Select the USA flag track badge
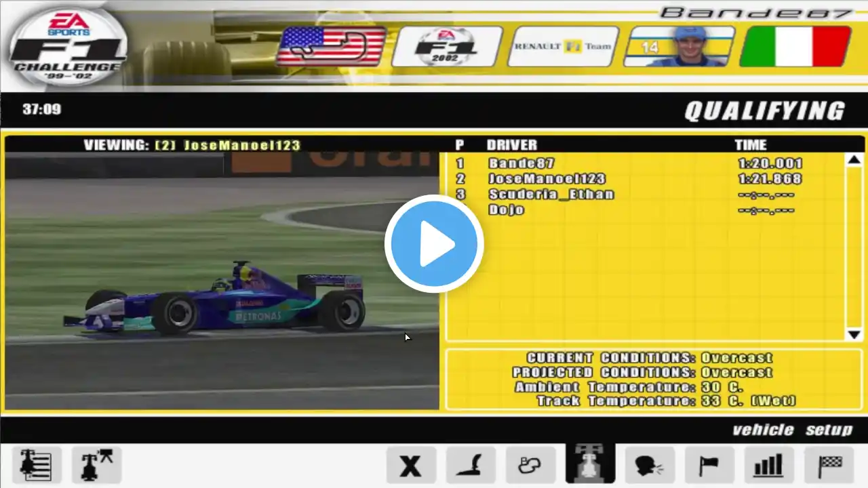This screenshot has width=868, height=488. point(332,46)
